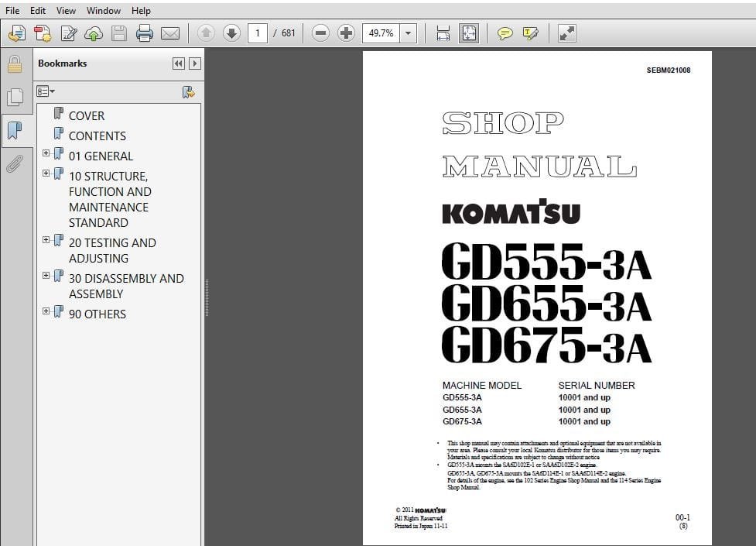This screenshot has height=546, width=756.
Task: Select 10 STRUCTURE, FUNCTION AND MAINTENANCE STANDARD
Action: click(110, 199)
